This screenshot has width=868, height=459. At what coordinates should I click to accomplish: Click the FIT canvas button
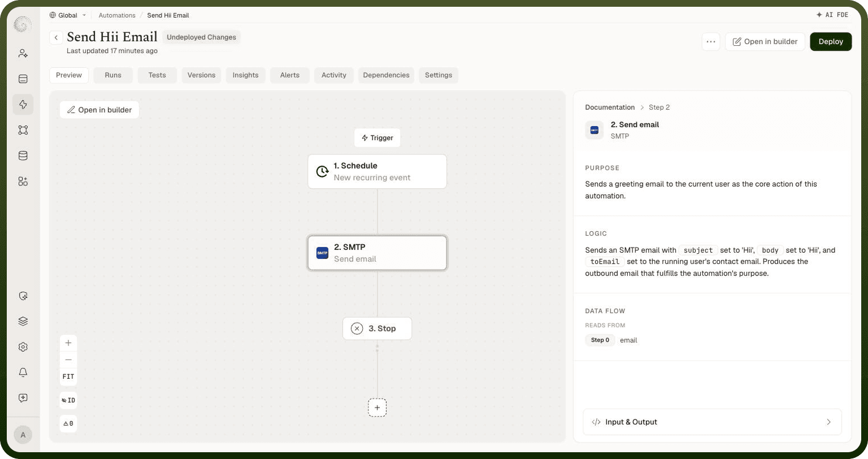pos(68,376)
